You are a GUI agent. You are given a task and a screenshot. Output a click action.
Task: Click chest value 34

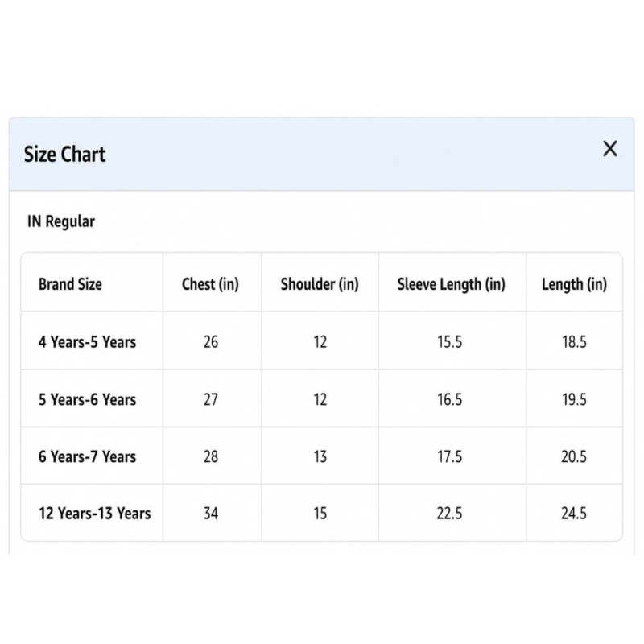point(211,514)
